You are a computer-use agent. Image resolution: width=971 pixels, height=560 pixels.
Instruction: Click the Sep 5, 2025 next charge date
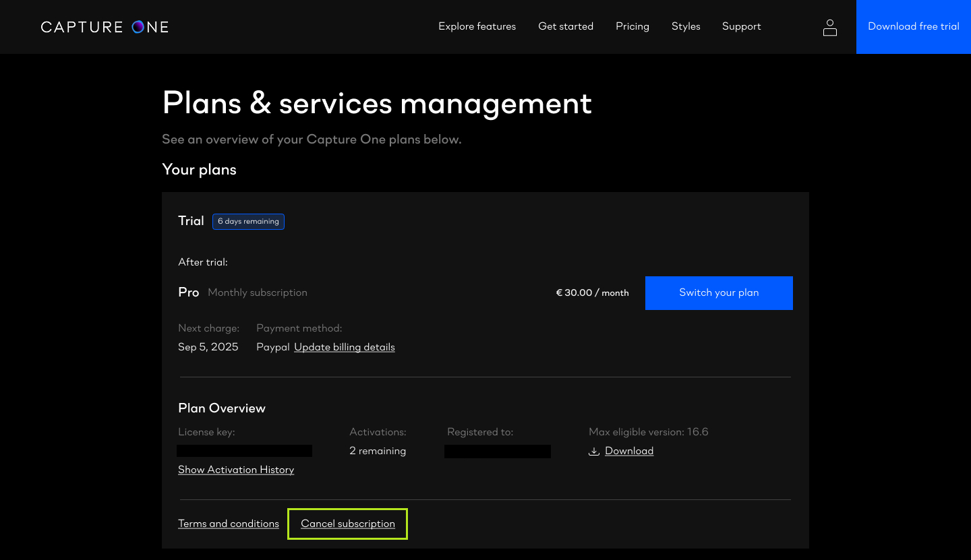click(x=208, y=347)
